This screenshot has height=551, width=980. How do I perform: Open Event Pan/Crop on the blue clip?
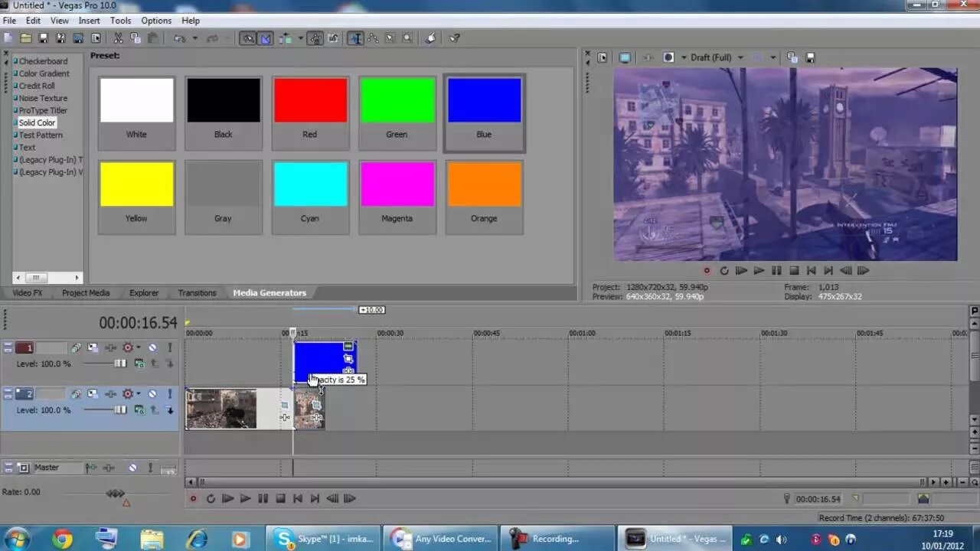[348, 359]
